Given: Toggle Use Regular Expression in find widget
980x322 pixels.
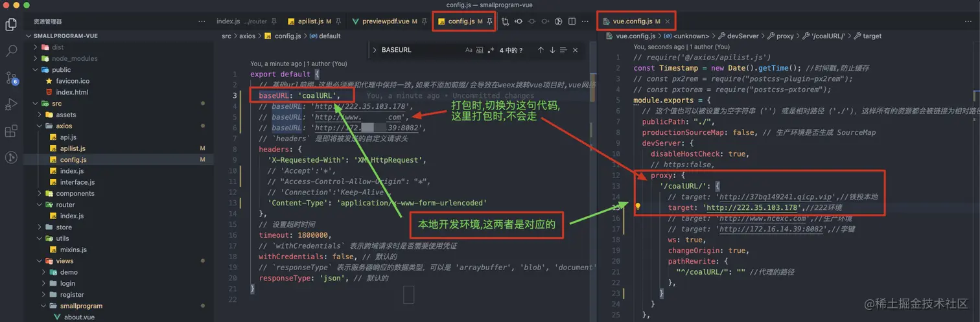Looking at the screenshot, I should [x=491, y=50].
